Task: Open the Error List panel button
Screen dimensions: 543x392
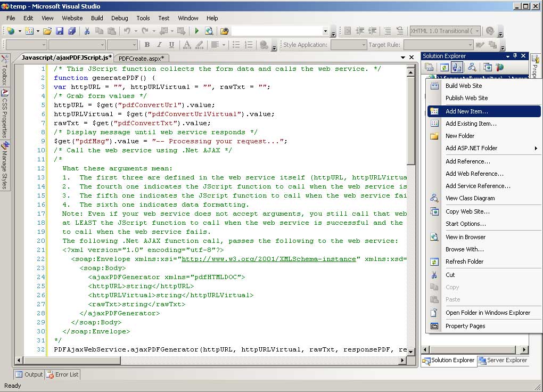Action: click(x=63, y=374)
